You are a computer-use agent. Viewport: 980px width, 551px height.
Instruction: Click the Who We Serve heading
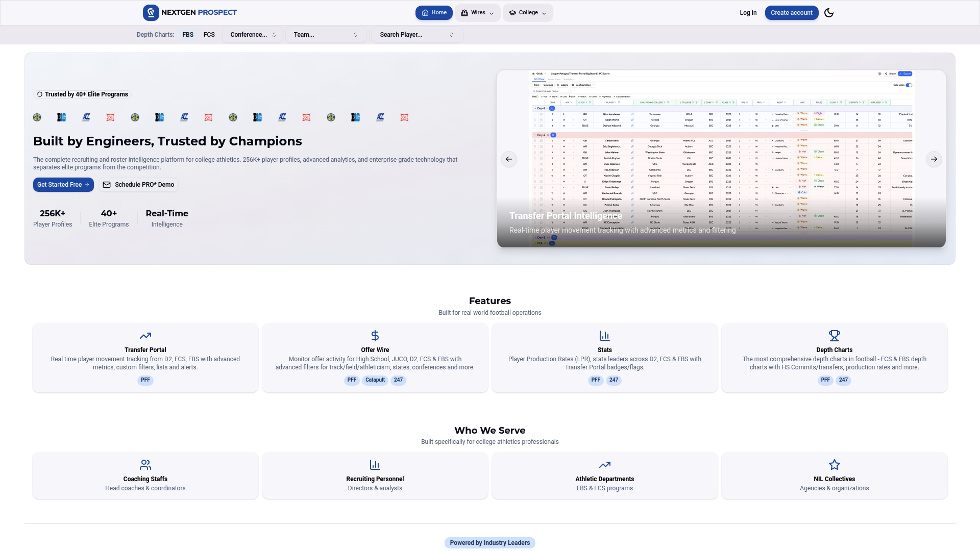(x=490, y=431)
